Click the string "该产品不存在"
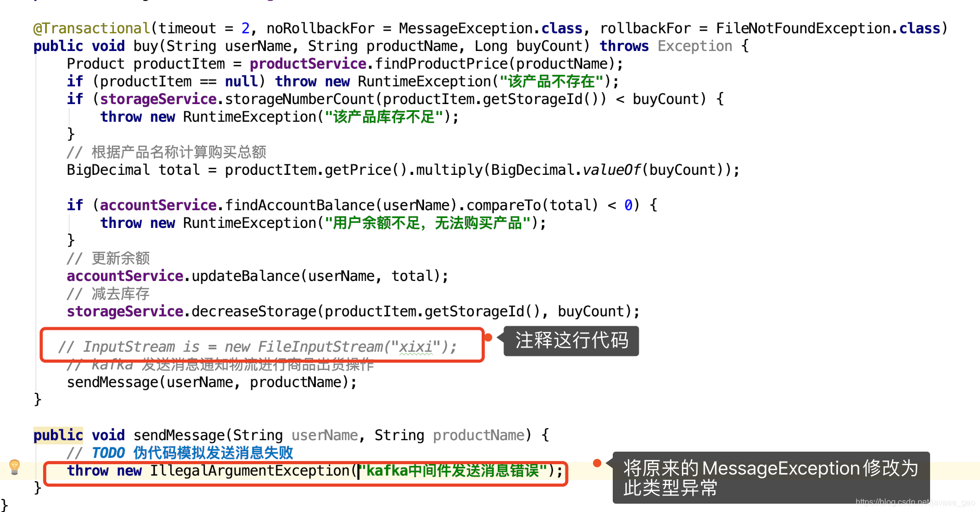The height and width of the screenshot is (512, 980). pyautogui.click(x=551, y=81)
